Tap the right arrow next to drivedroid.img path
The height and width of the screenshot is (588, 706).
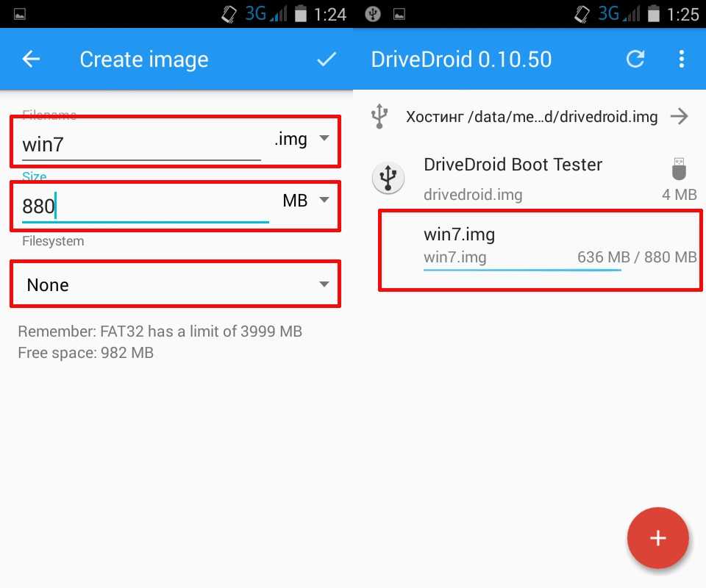pos(680,116)
